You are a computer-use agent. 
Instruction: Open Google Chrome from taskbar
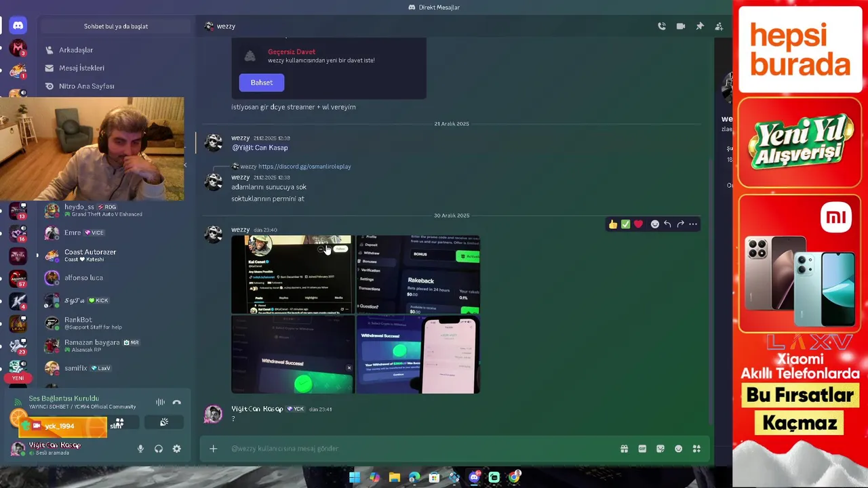click(515, 478)
